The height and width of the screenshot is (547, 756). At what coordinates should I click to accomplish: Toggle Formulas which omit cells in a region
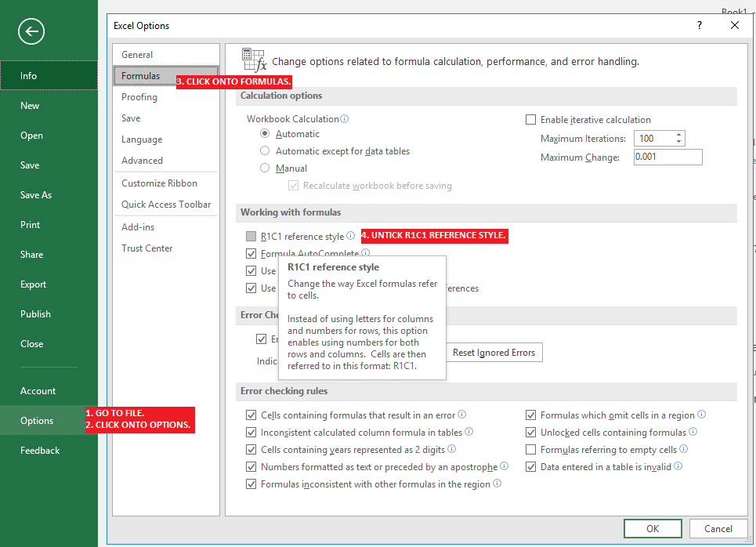coord(530,415)
